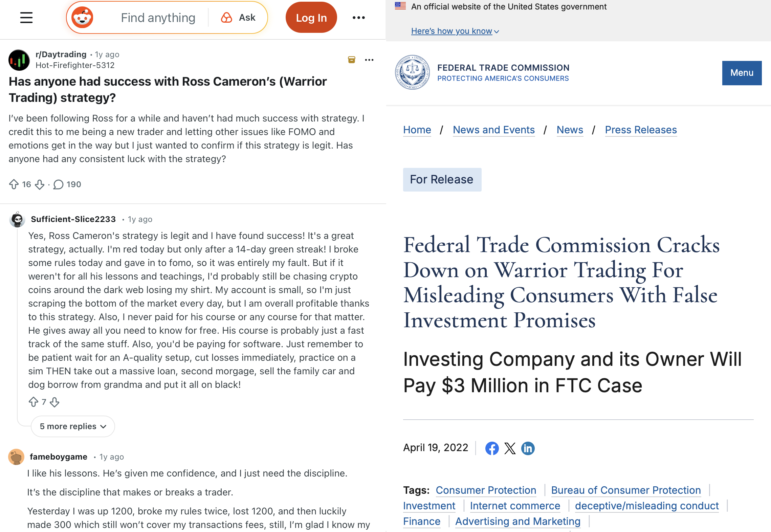Open the post's three-dot options menu
This screenshot has height=532, width=771.
(x=369, y=60)
